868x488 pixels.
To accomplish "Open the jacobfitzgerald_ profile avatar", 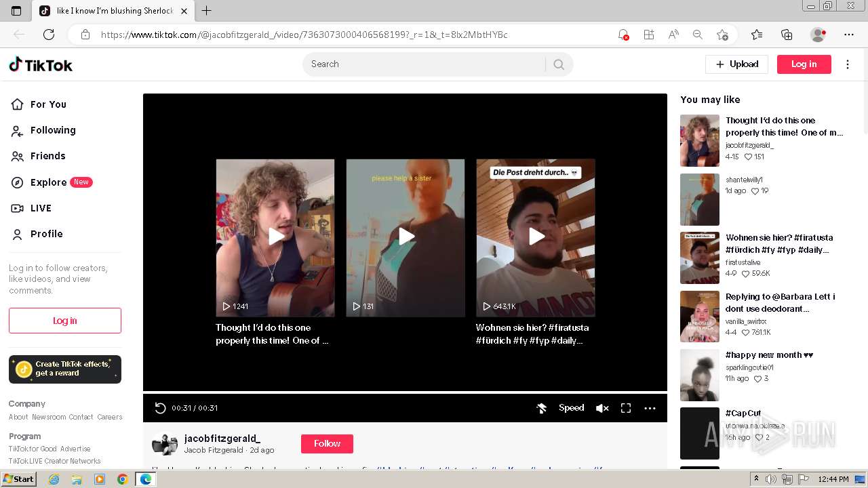I will pyautogui.click(x=164, y=444).
